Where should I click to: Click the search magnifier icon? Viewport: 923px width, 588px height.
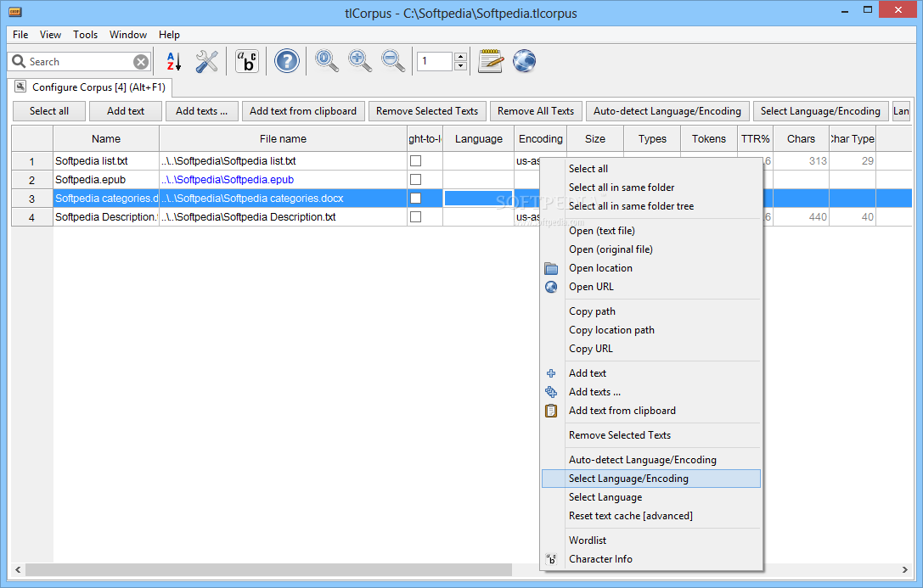[x=19, y=61]
